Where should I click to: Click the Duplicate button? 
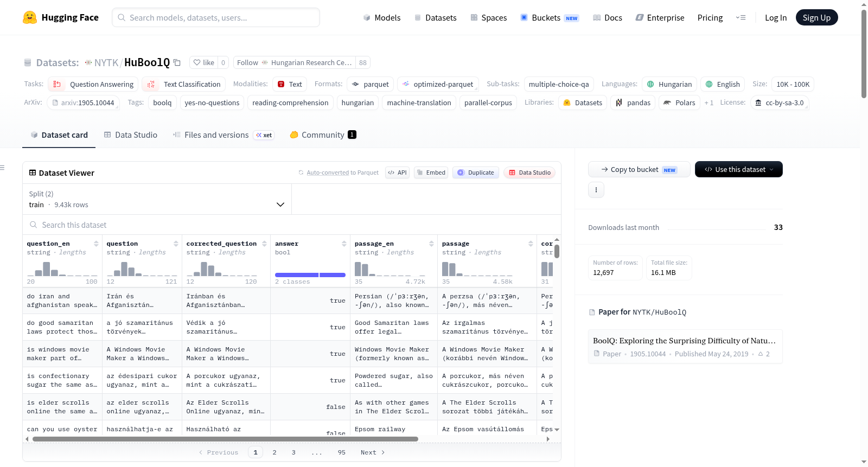476,172
